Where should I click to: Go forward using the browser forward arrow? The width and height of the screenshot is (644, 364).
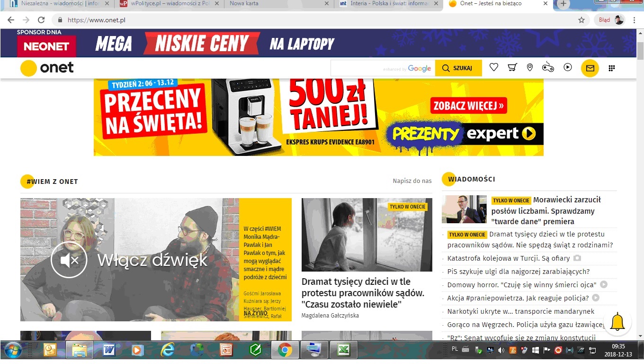pos(26,20)
